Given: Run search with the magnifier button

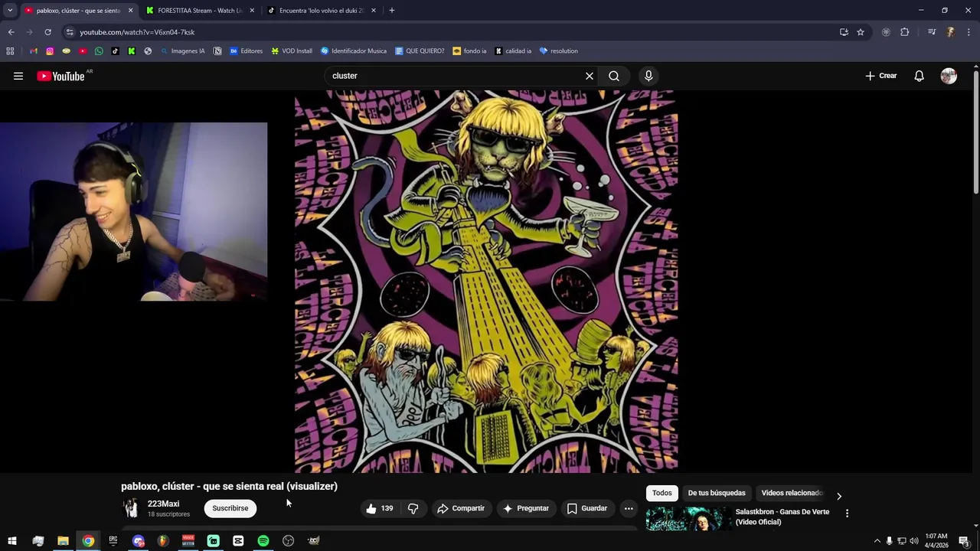Looking at the screenshot, I should tap(614, 76).
